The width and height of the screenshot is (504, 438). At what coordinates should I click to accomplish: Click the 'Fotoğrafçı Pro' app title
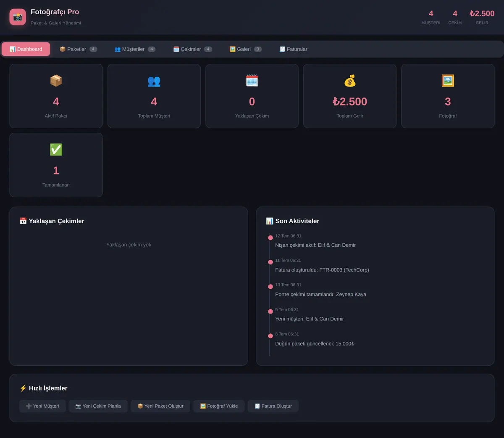click(x=55, y=12)
